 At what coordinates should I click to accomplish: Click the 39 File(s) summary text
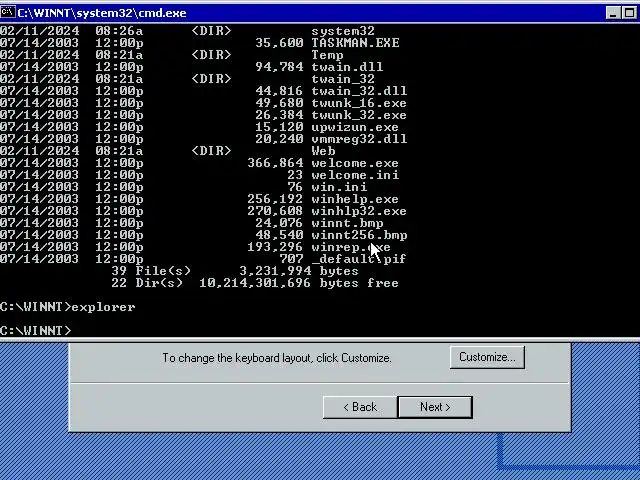tap(151, 271)
